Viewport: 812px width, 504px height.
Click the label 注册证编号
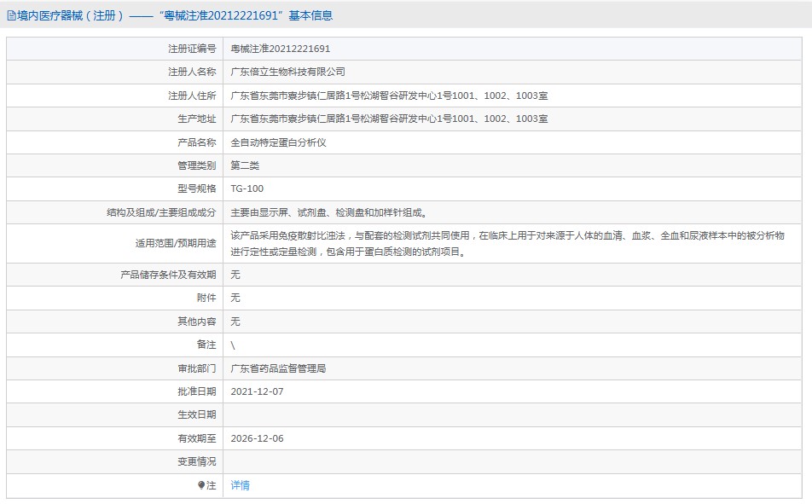(x=192, y=49)
